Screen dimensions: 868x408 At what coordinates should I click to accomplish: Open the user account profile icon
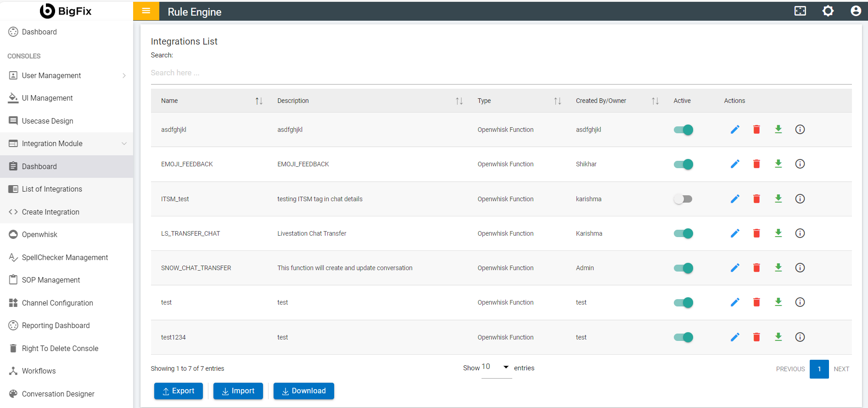tap(855, 11)
